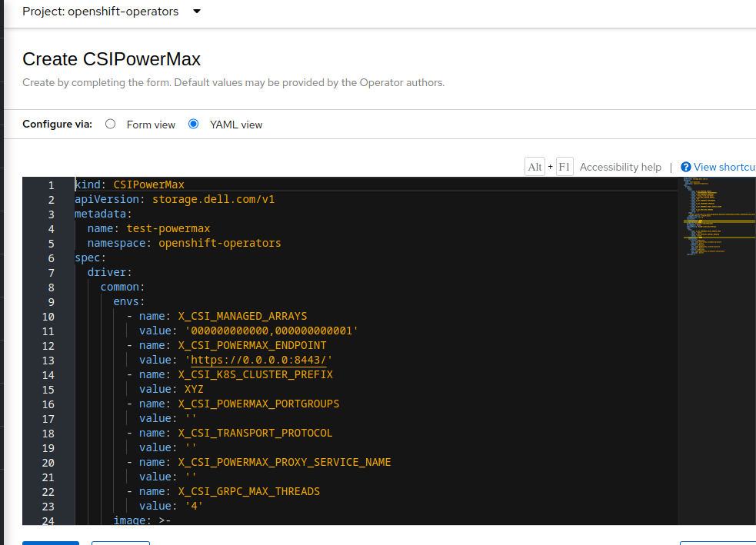Click the blue Create button at the bottom

[50, 542]
